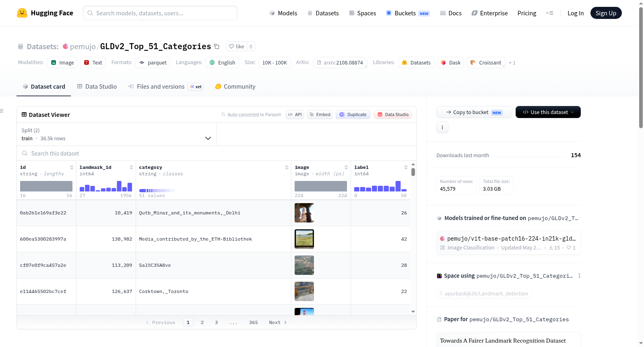Click the Embed button

(320, 114)
